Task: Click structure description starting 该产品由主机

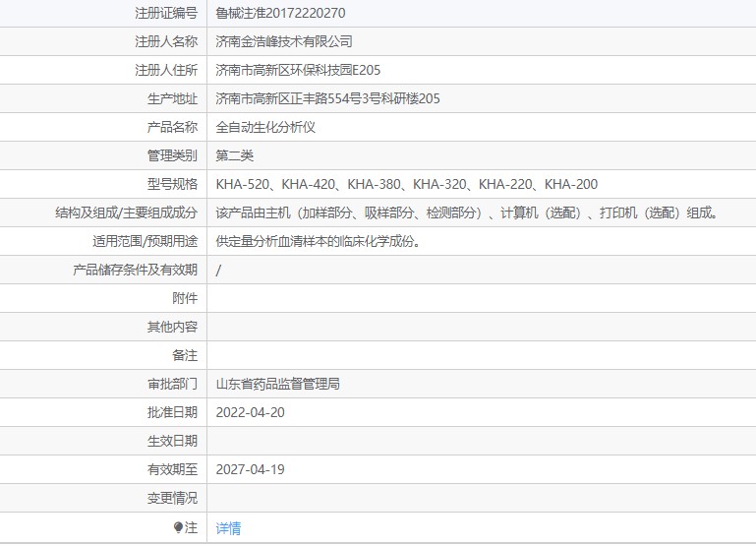Action: click(467, 212)
